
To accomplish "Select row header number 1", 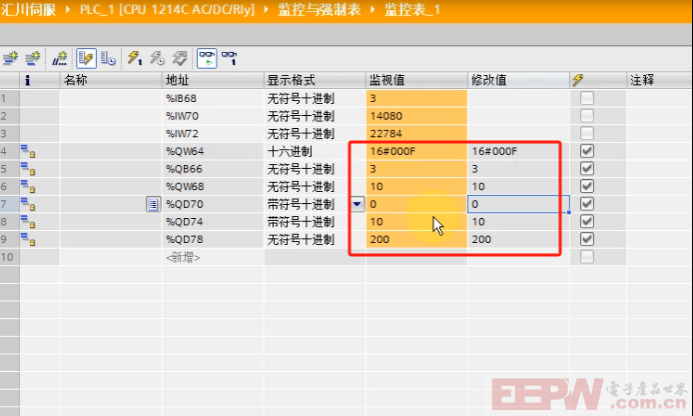I will 10,98.
